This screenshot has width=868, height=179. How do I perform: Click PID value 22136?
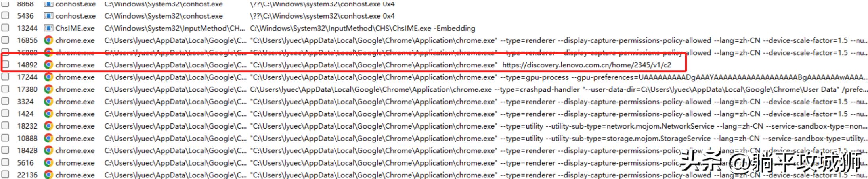pyautogui.click(x=27, y=175)
